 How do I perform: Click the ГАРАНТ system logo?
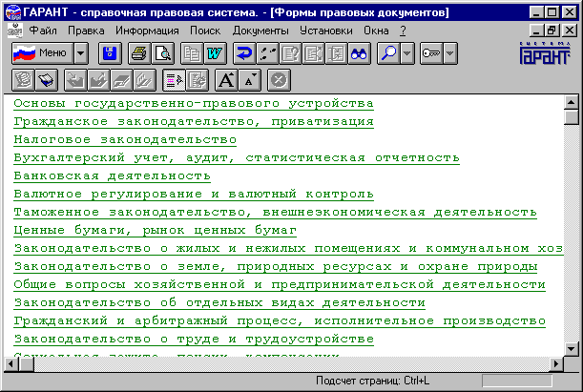(545, 53)
